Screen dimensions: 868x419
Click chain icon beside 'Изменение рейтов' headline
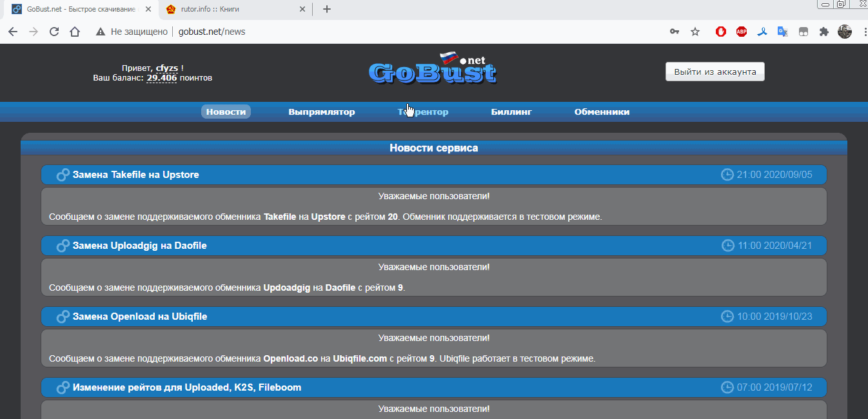(63, 387)
